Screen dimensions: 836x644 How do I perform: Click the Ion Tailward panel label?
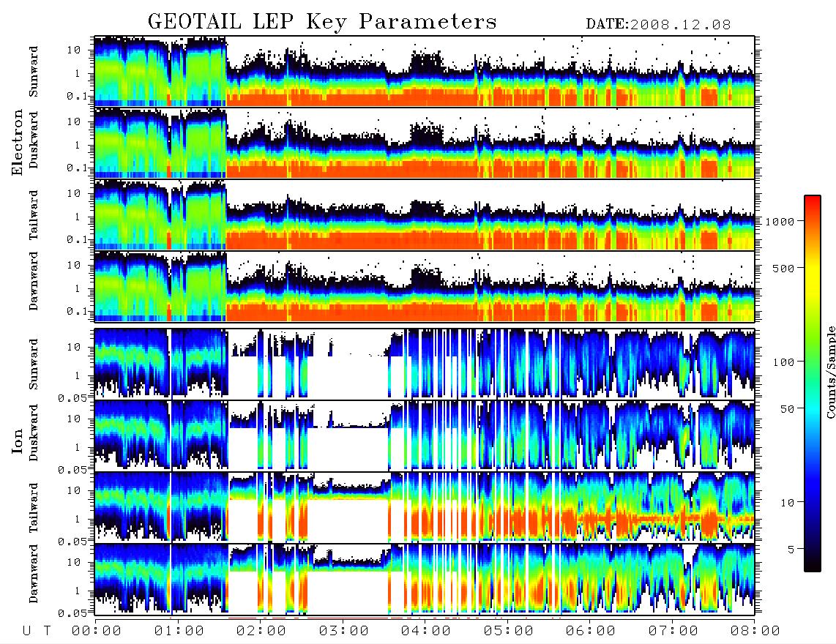tap(34, 508)
